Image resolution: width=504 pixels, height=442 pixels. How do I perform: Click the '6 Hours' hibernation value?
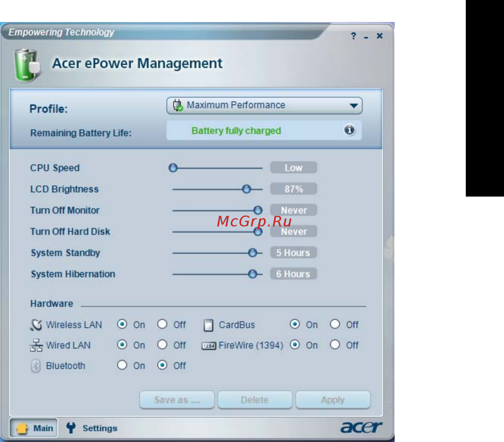tap(294, 274)
